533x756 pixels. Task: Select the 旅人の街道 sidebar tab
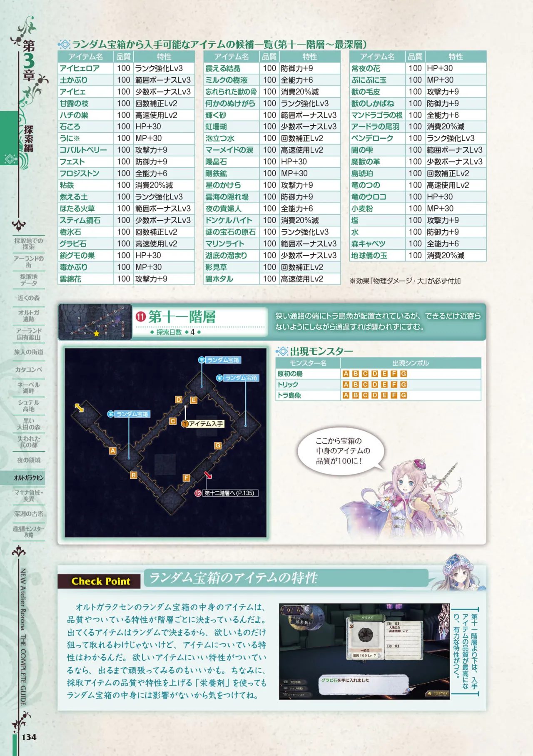click(28, 352)
